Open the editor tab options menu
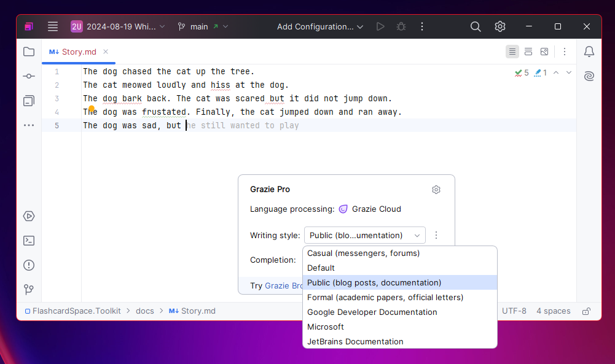This screenshot has height=364, width=615. (565, 52)
